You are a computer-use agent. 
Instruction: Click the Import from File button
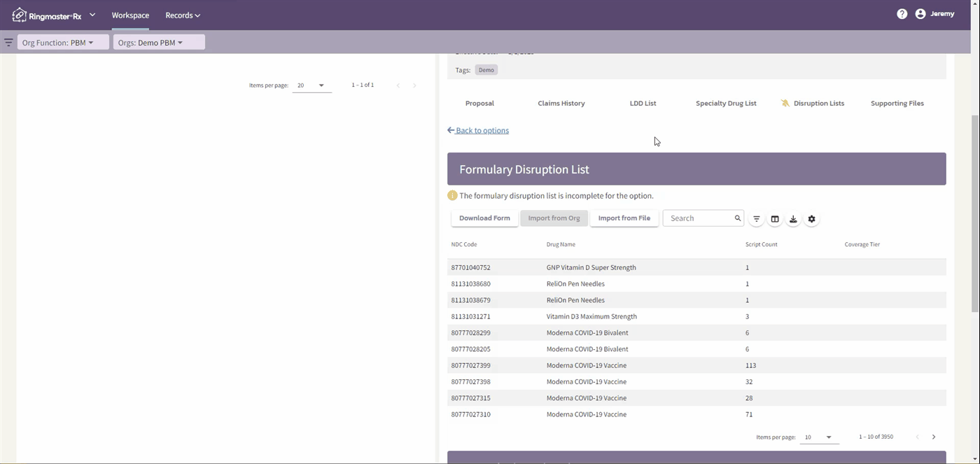[624, 218]
